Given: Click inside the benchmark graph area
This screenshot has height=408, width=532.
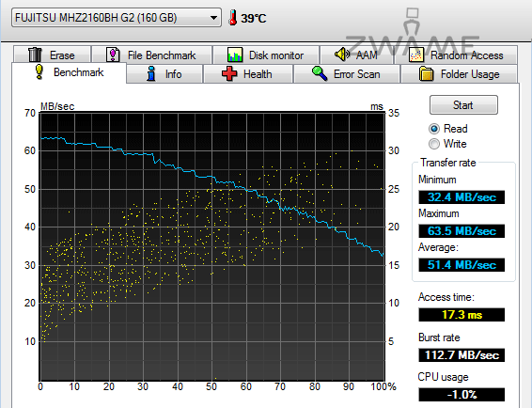Looking at the screenshot, I should coord(212,246).
